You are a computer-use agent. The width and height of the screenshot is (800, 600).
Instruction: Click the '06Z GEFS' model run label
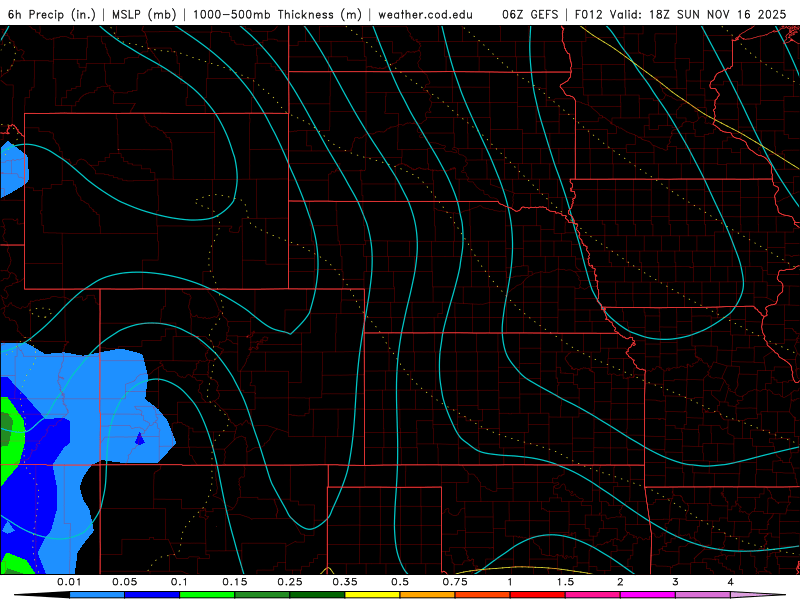click(530, 14)
